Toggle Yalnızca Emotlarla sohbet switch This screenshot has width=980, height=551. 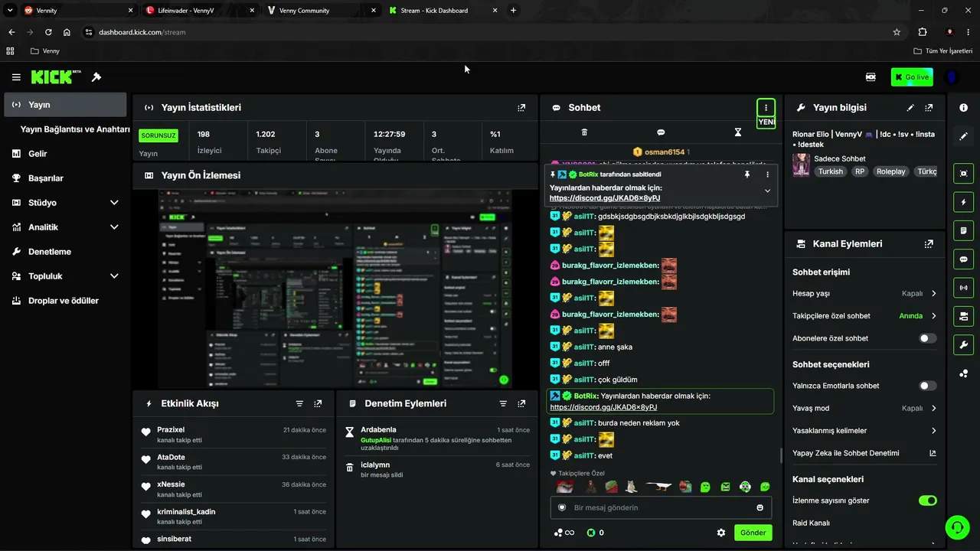[x=927, y=386]
